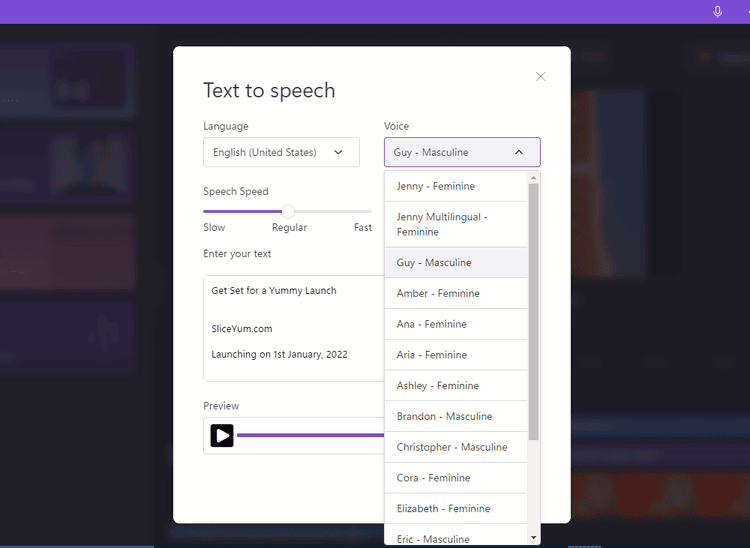Image resolution: width=750 pixels, height=548 pixels.
Task: Click the voice list scroll down arrow
Action: coord(533,538)
